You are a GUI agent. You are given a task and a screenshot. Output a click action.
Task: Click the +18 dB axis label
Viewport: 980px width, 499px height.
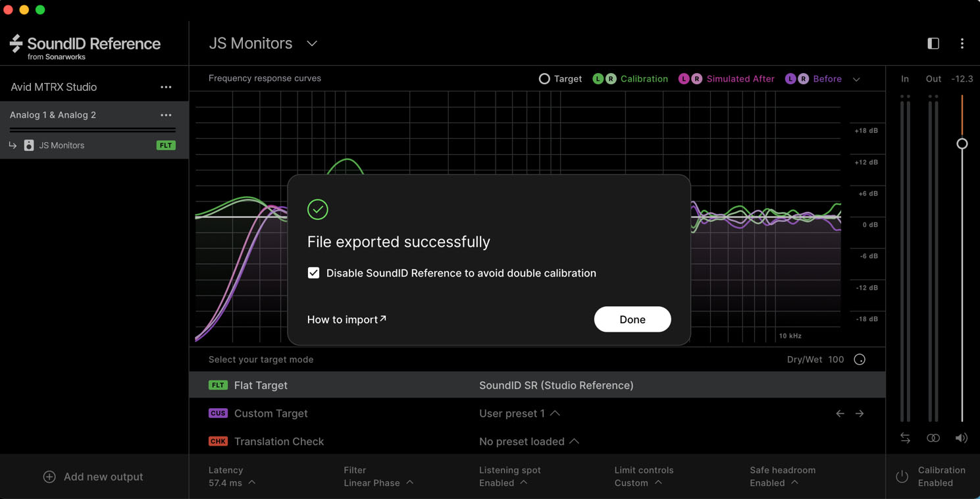click(x=866, y=130)
